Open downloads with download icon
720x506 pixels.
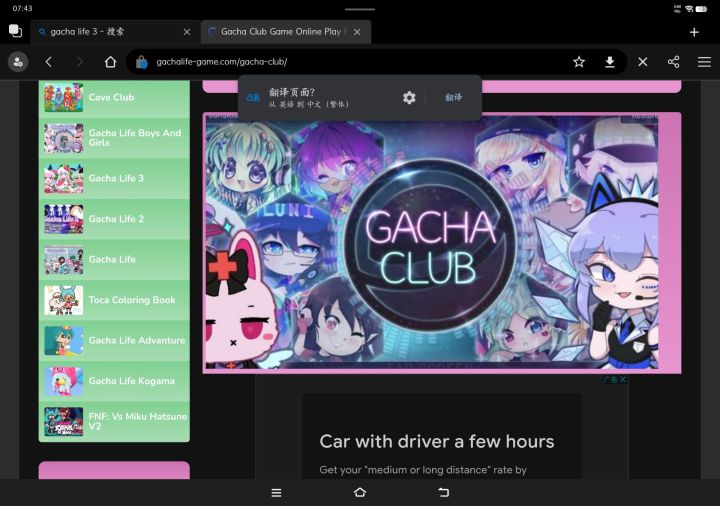(610, 62)
